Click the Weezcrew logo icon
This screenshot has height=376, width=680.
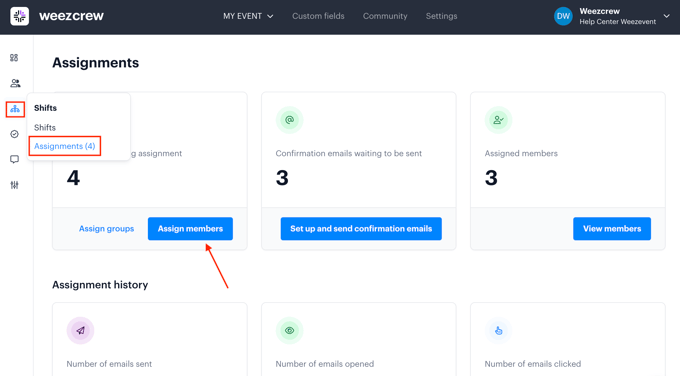[20, 16]
